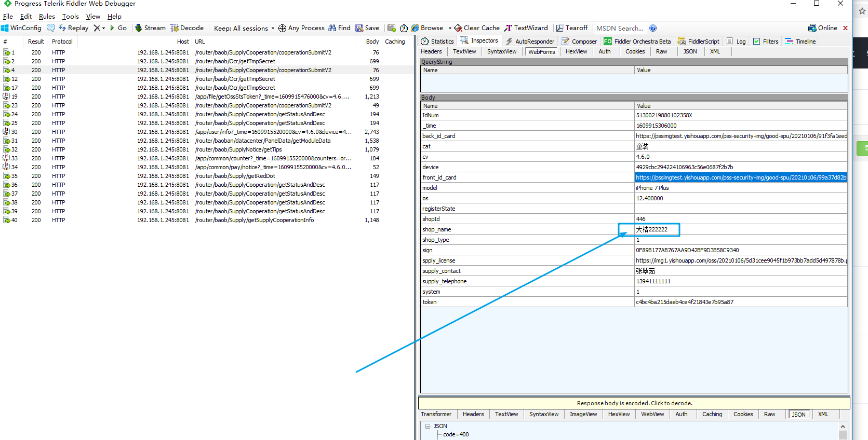This screenshot has height=440, width=868.
Task: Click Response body is encoded banner
Action: (x=634, y=403)
